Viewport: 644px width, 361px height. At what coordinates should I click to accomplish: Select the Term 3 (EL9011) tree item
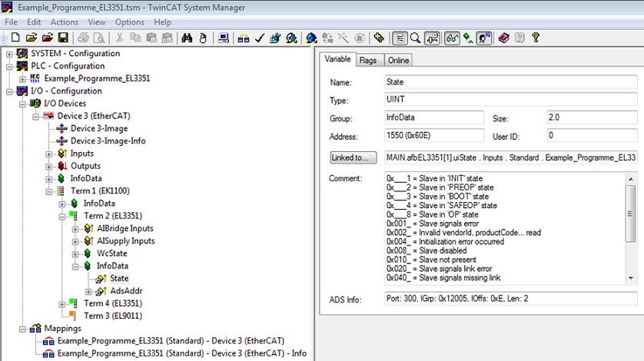tap(113, 316)
